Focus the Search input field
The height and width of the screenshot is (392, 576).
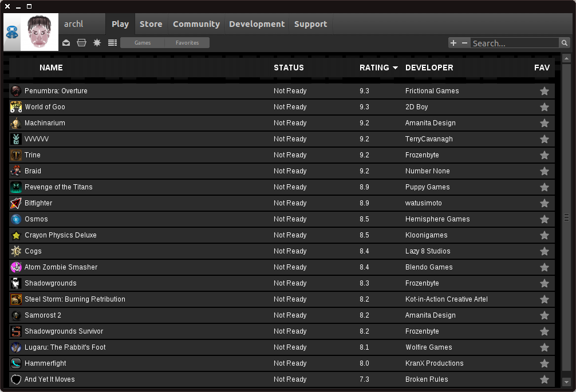pos(515,43)
